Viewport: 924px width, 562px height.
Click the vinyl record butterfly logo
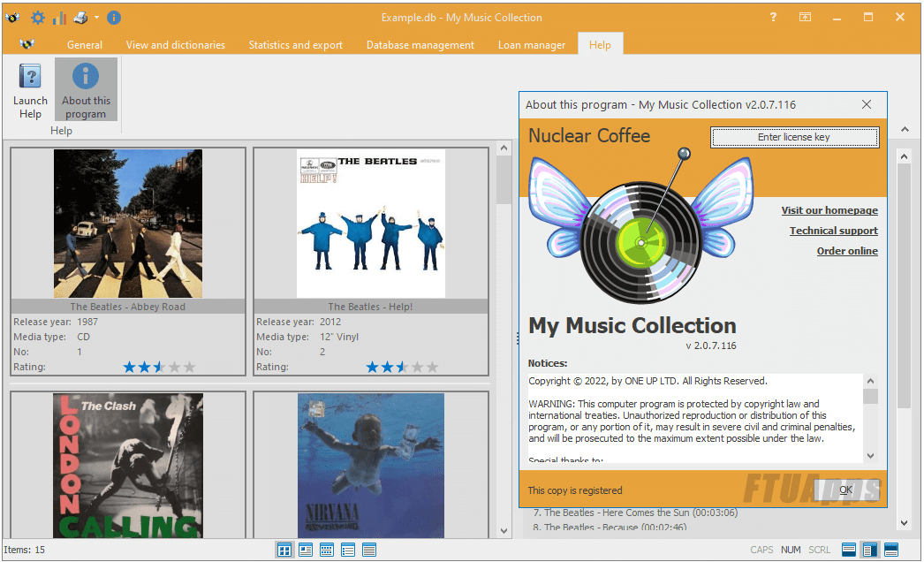[x=641, y=227]
